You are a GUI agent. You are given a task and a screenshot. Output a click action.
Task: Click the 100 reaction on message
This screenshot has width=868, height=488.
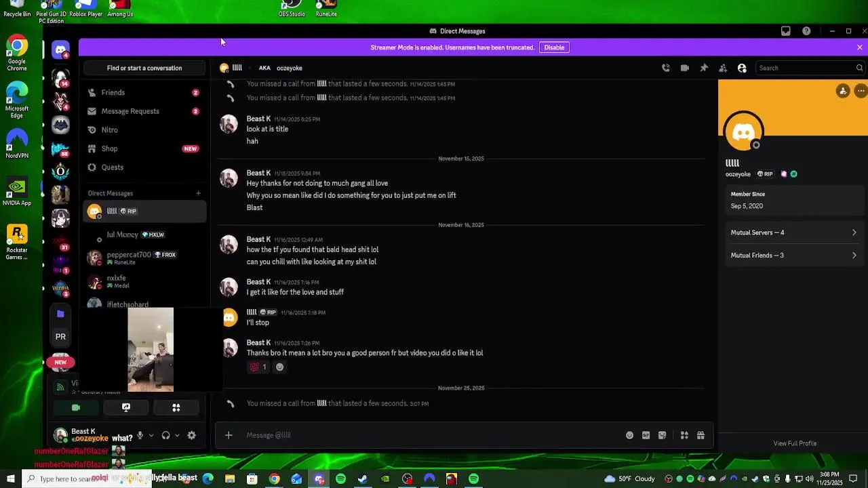(x=258, y=367)
